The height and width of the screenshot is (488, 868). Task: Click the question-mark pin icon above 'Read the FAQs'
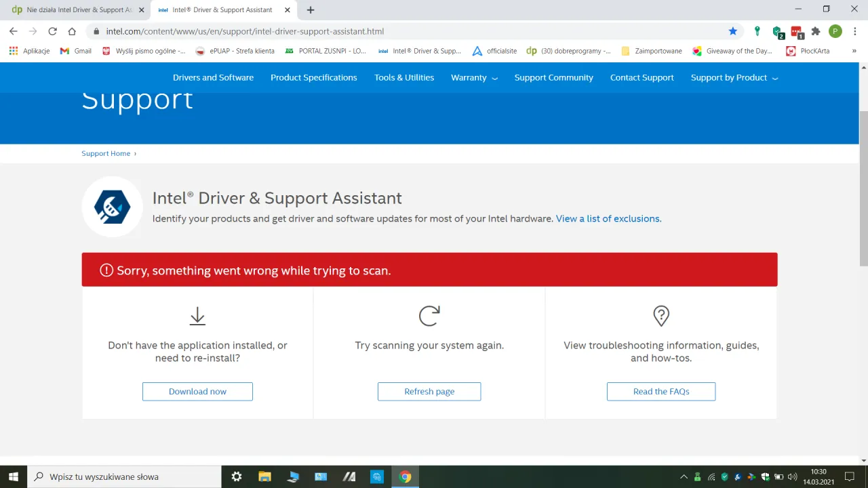(661, 315)
